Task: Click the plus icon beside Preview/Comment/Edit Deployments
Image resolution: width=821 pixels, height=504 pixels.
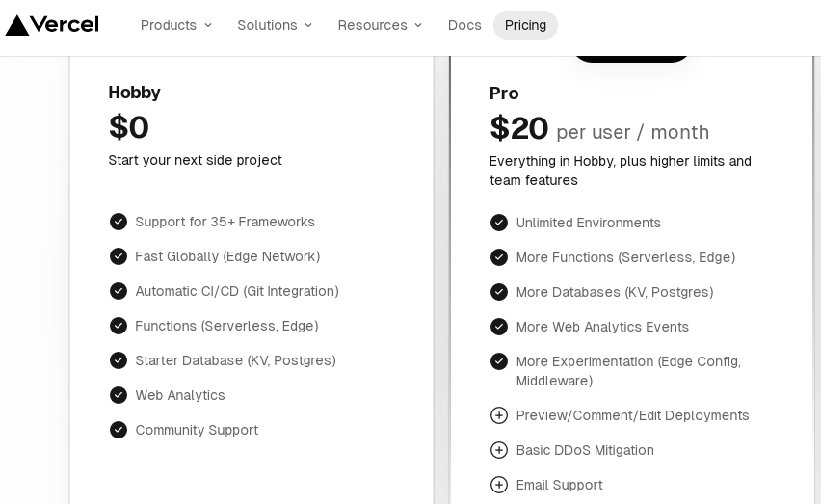Action: tap(499, 415)
